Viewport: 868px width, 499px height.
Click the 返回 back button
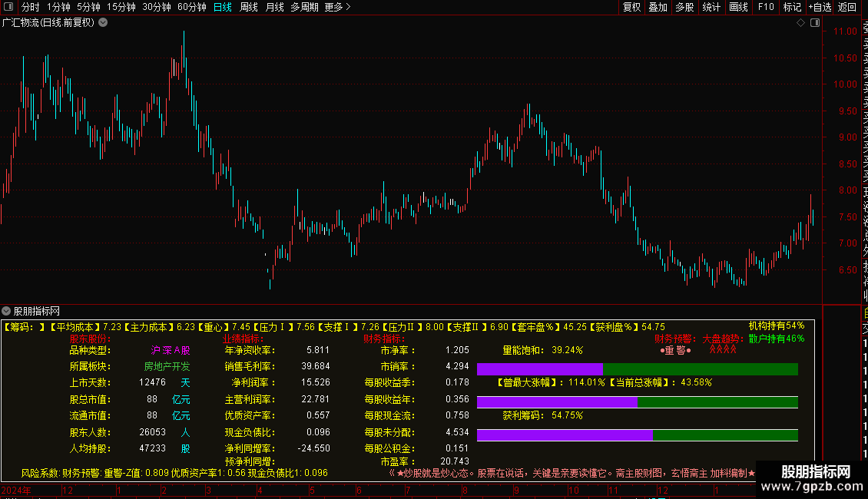[x=847, y=7]
